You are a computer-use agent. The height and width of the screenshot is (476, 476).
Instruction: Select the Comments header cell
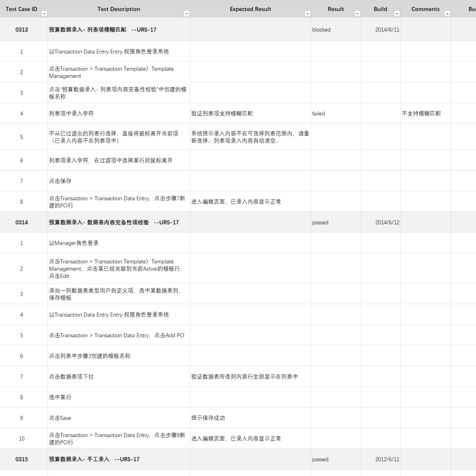click(x=425, y=9)
